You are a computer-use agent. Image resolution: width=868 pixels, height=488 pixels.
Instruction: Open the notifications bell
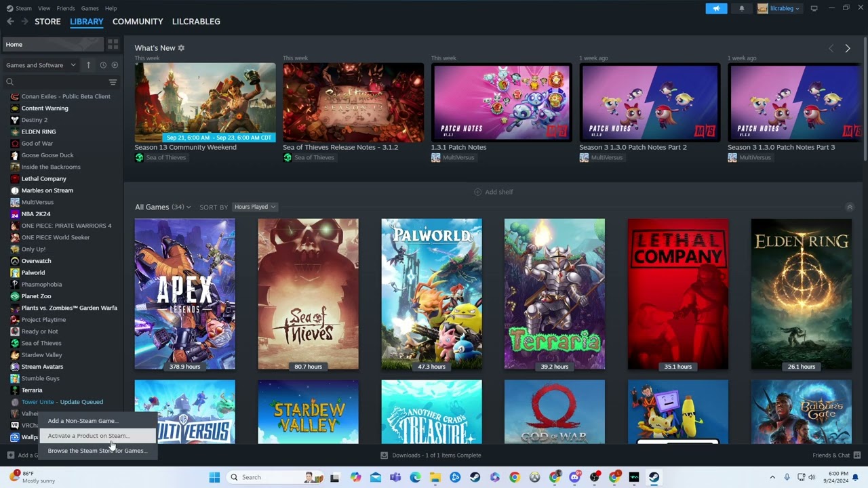pos(742,8)
